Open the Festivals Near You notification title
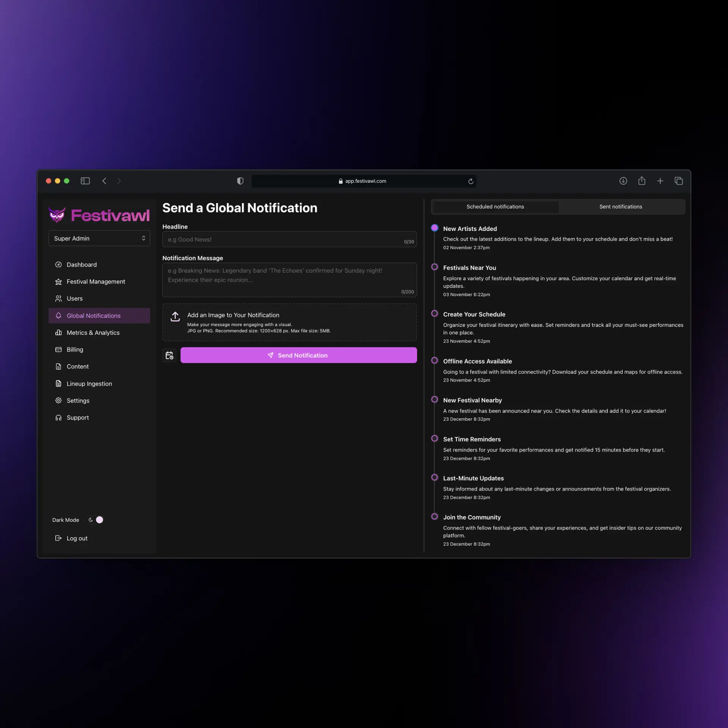This screenshot has height=728, width=728. click(x=469, y=268)
